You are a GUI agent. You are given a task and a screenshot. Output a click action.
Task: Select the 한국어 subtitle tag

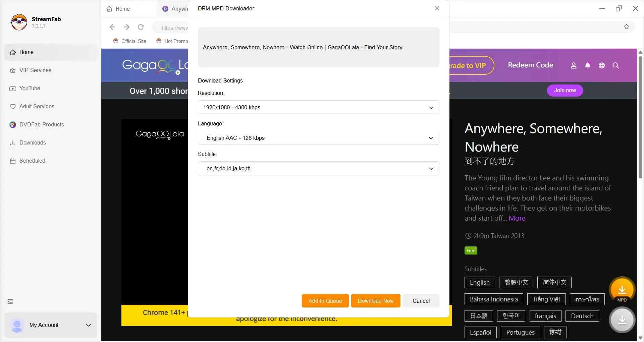[x=511, y=316]
